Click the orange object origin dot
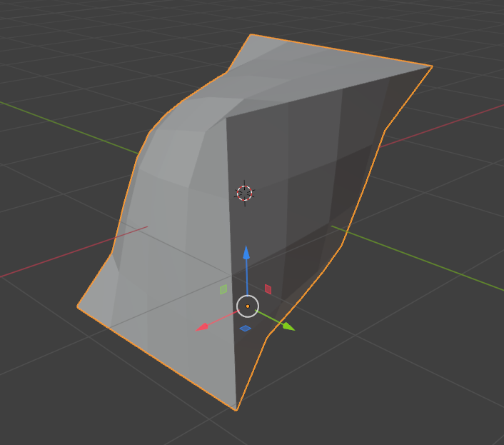Screen dimensions: 504x445 [248, 306]
